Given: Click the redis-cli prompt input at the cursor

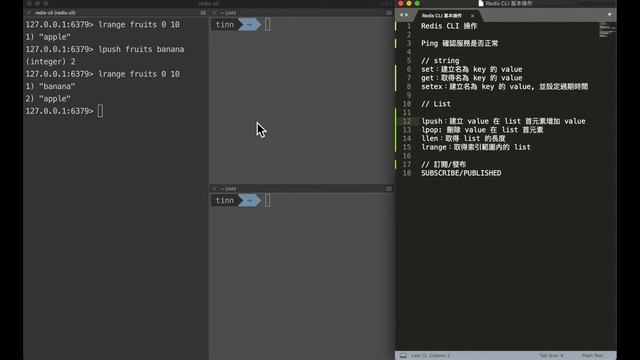Looking at the screenshot, I should pos(100,111).
